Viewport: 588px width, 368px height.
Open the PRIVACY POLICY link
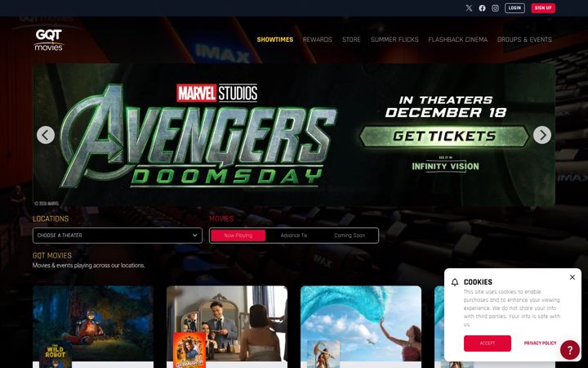tap(540, 343)
